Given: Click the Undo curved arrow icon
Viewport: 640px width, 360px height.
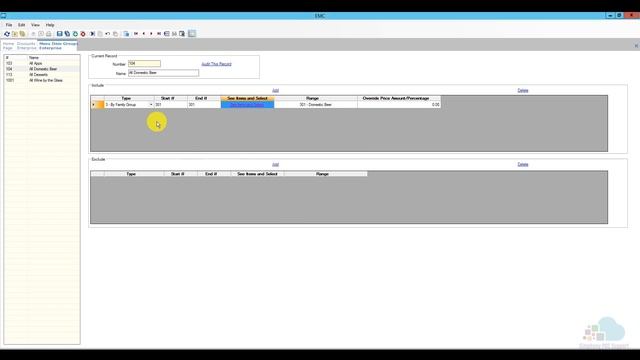Looking at the screenshot, I should (108, 34).
